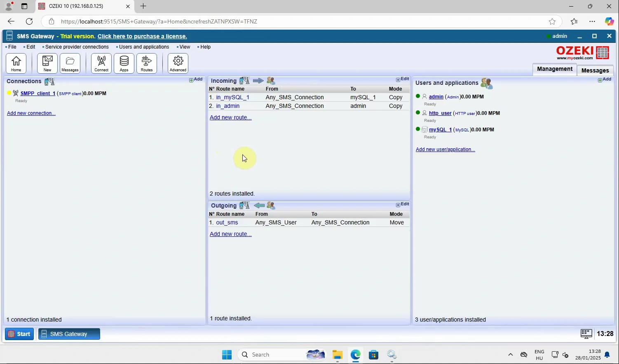The width and height of the screenshot is (619, 364).
Task: Open the in_mySQL_1 route
Action: (x=233, y=98)
